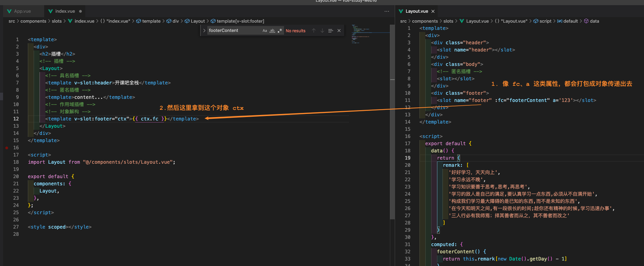The height and width of the screenshot is (266, 644).
Task: Click the left editor vertical scrollbar
Action: pos(392,122)
